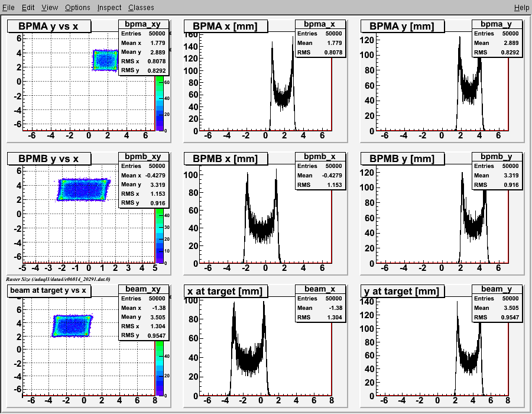Click the histogram curve in BPMB y plot

coord(473,227)
